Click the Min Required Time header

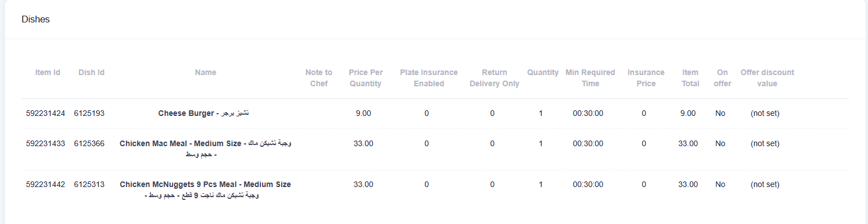tap(590, 78)
